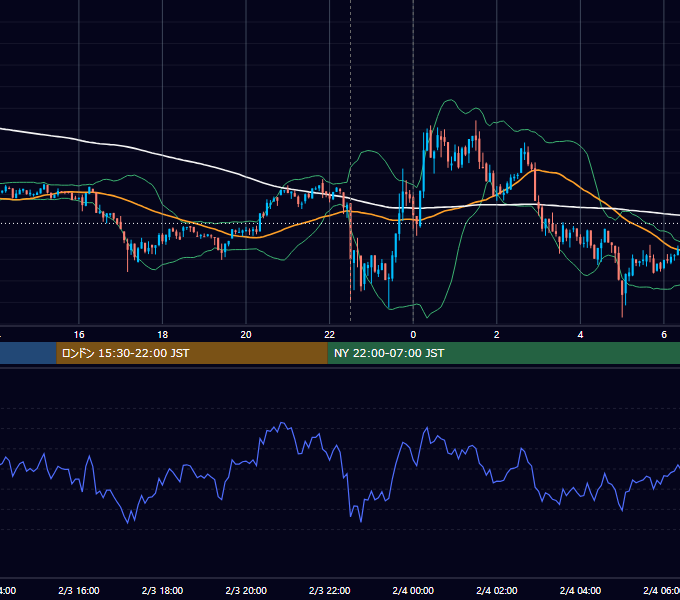Click the hour 6 axis label
Image resolution: width=680 pixels, height=600 pixels.
(x=664, y=335)
